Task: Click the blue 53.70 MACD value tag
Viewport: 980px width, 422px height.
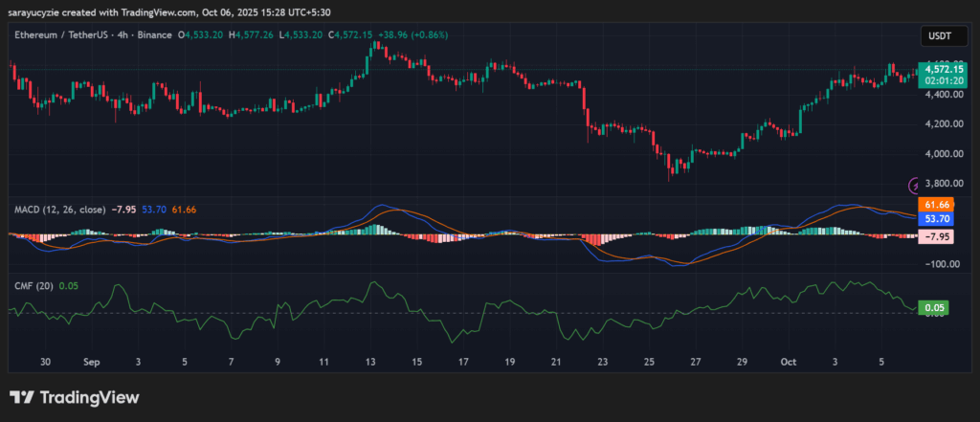Action: 936,219
